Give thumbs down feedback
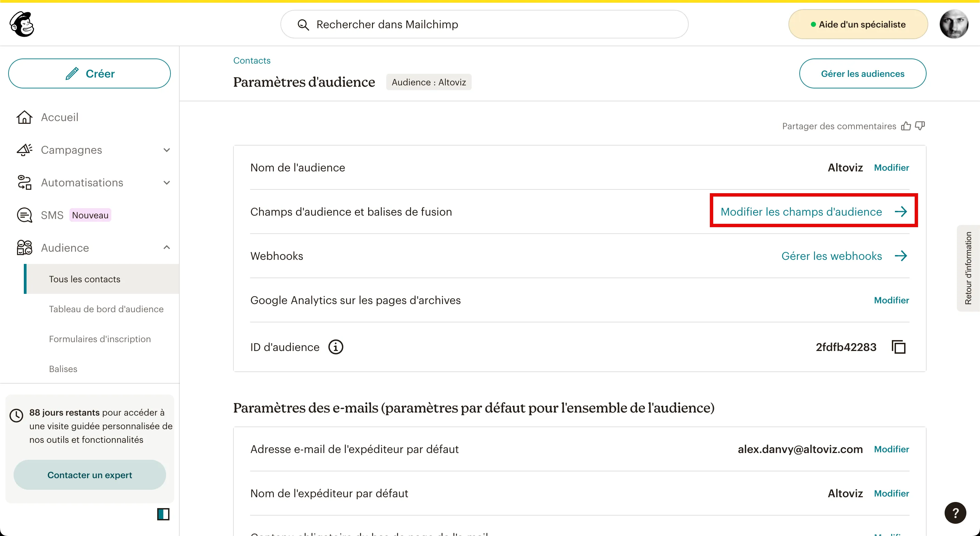This screenshot has height=536, width=980. tap(920, 126)
